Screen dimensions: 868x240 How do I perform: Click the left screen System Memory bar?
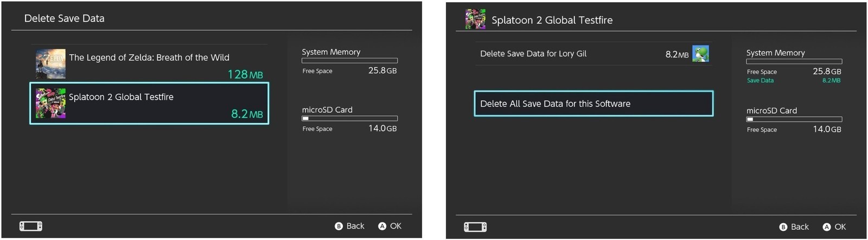(x=349, y=61)
